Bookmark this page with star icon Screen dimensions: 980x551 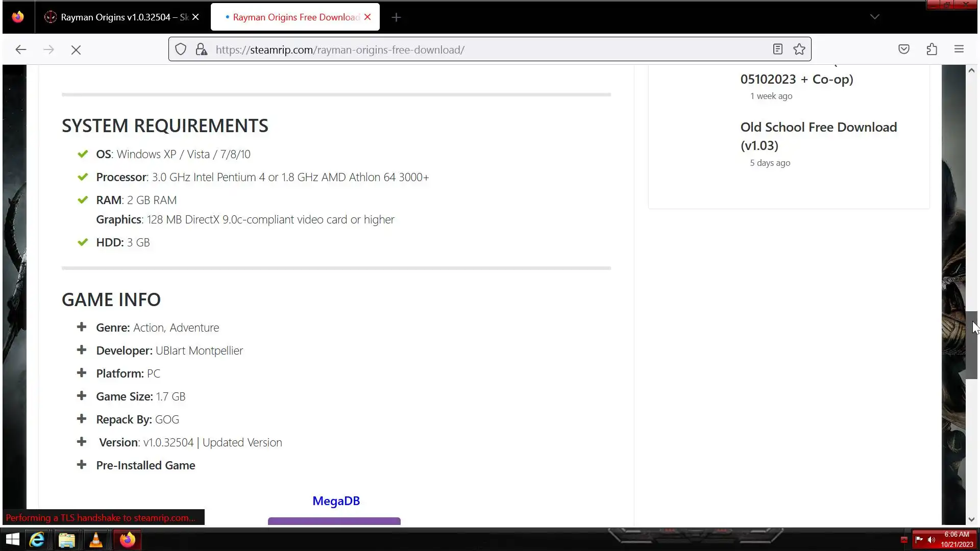tap(799, 49)
